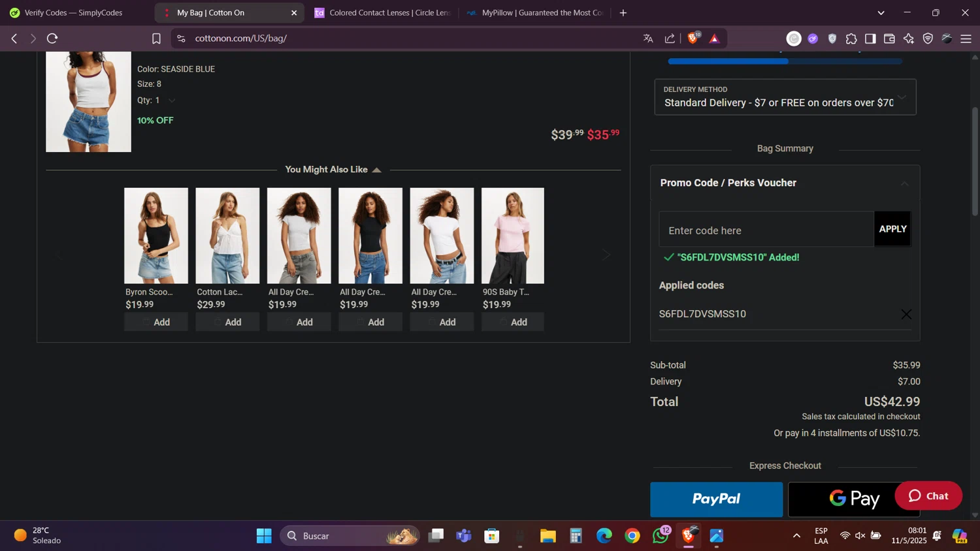The width and height of the screenshot is (980, 551).
Task: Open Microsoft Edge from taskbar
Action: (x=604, y=536)
